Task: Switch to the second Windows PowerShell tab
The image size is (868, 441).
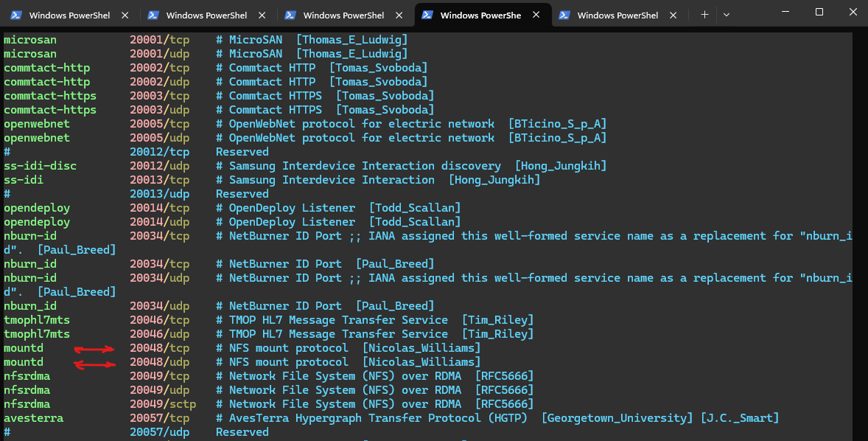Action: pos(206,15)
